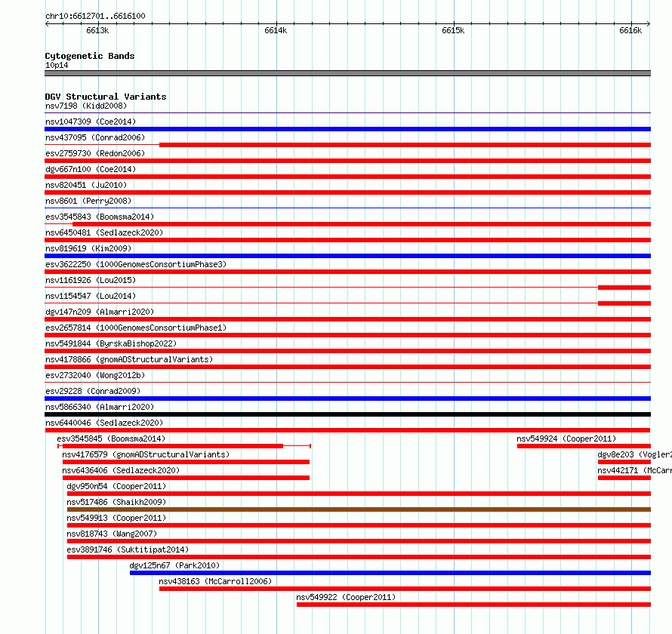Screen dimensions: 672x634
Task: Click dgv950n54 (Cooper2011) label
Action: [x=116, y=486]
